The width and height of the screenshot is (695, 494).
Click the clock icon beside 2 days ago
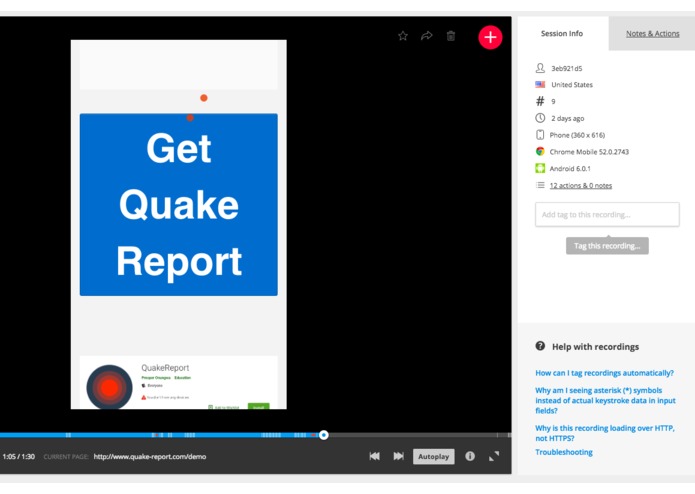pos(540,118)
